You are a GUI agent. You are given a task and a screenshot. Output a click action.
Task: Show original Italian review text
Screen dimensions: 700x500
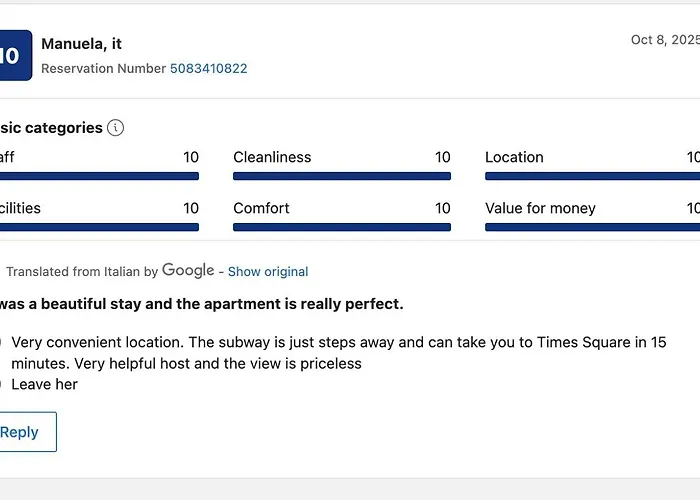click(x=268, y=271)
